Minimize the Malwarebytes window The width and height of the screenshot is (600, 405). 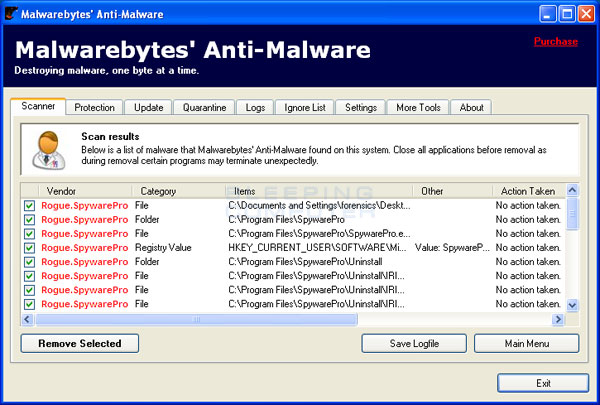[x=548, y=14]
